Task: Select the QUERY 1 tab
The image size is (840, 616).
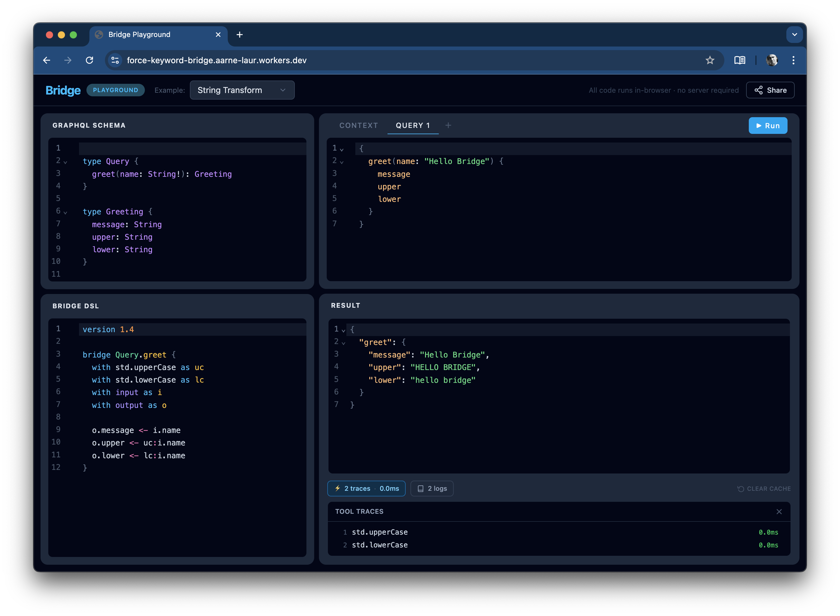Action: tap(413, 125)
